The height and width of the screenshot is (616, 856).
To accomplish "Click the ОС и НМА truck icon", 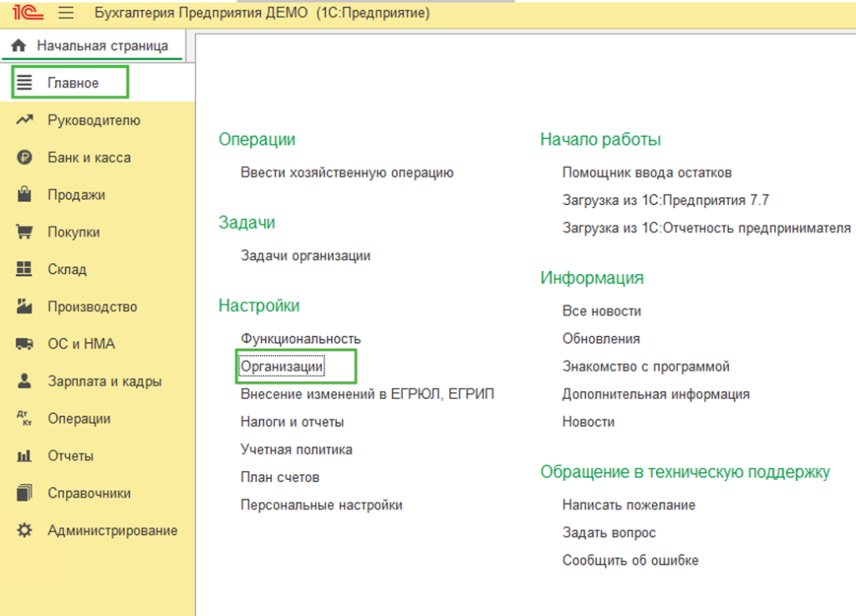I will (x=24, y=344).
